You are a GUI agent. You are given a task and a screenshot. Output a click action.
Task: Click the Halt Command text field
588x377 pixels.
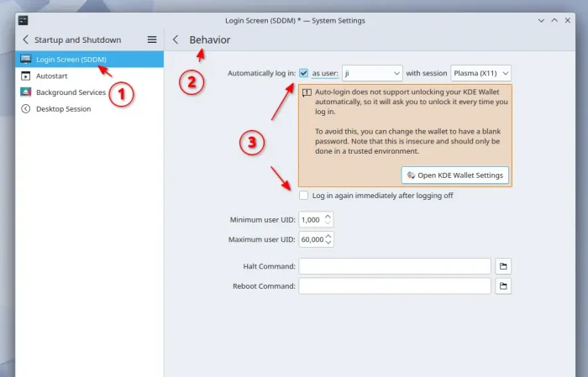click(394, 266)
